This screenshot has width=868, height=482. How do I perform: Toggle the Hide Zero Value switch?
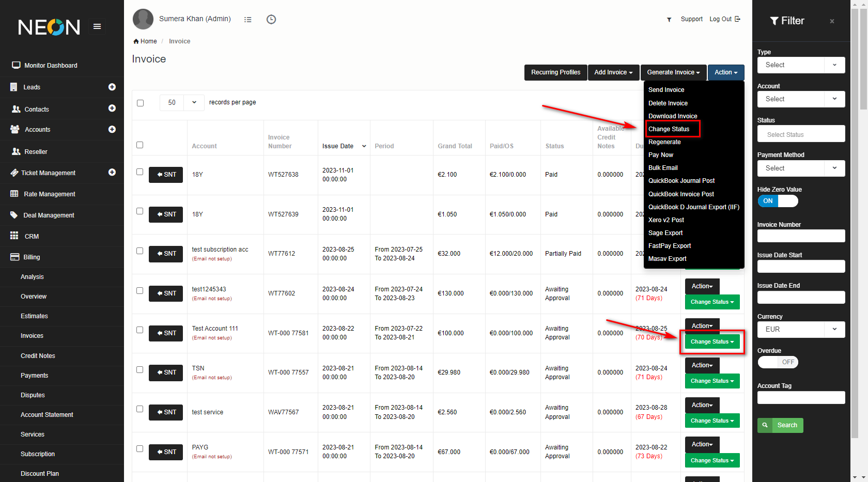(x=778, y=201)
